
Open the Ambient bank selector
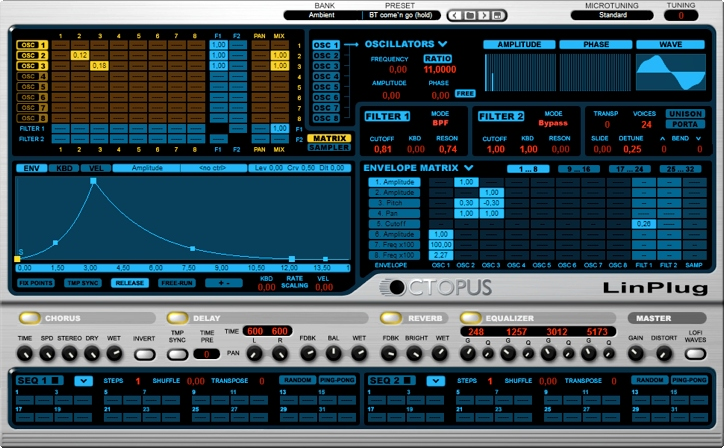322,15
